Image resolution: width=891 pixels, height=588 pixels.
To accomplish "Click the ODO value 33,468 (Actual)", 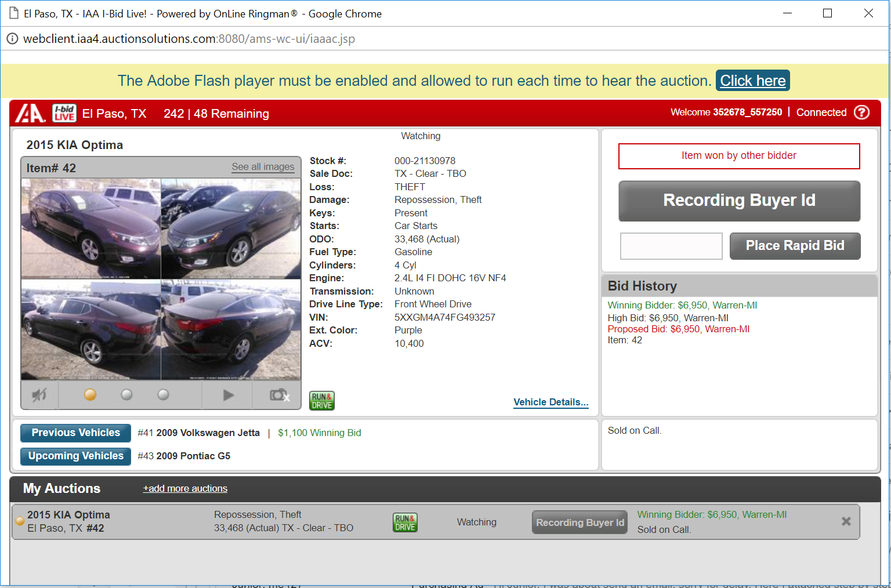I will [x=427, y=239].
